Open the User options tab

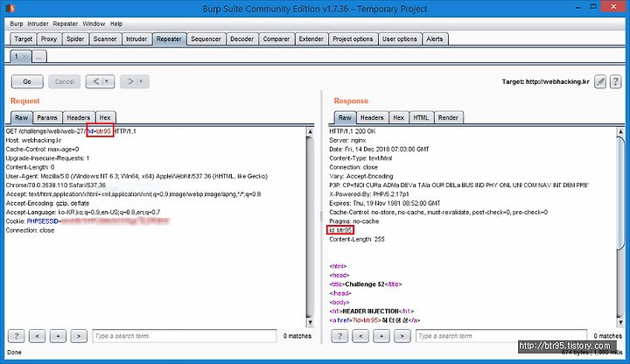(x=399, y=39)
